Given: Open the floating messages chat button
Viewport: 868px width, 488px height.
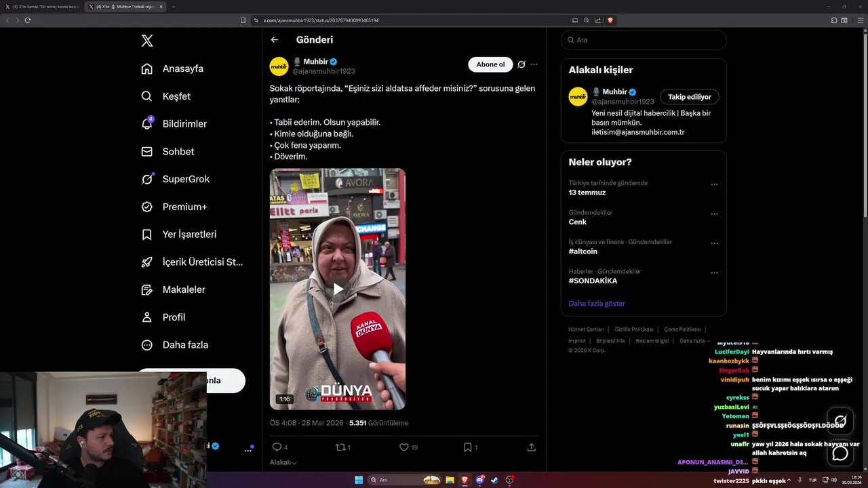Looking at the screenshot, I should pyautogui.click(x=840, y=453).
